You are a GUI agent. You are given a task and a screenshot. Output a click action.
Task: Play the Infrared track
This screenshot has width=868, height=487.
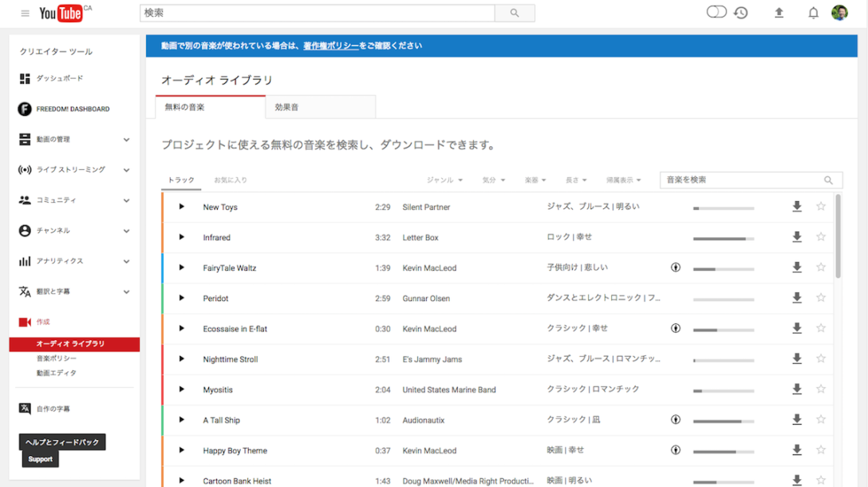(181, 237)
